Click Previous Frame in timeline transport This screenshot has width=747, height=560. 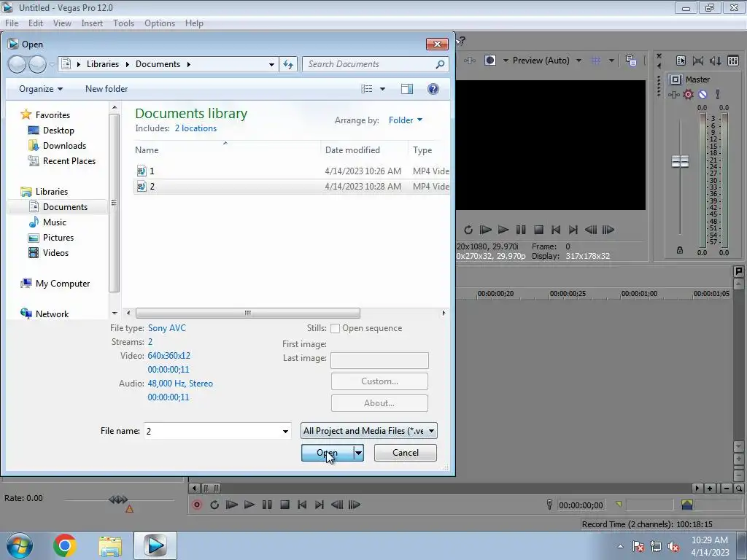coord(337,505)
